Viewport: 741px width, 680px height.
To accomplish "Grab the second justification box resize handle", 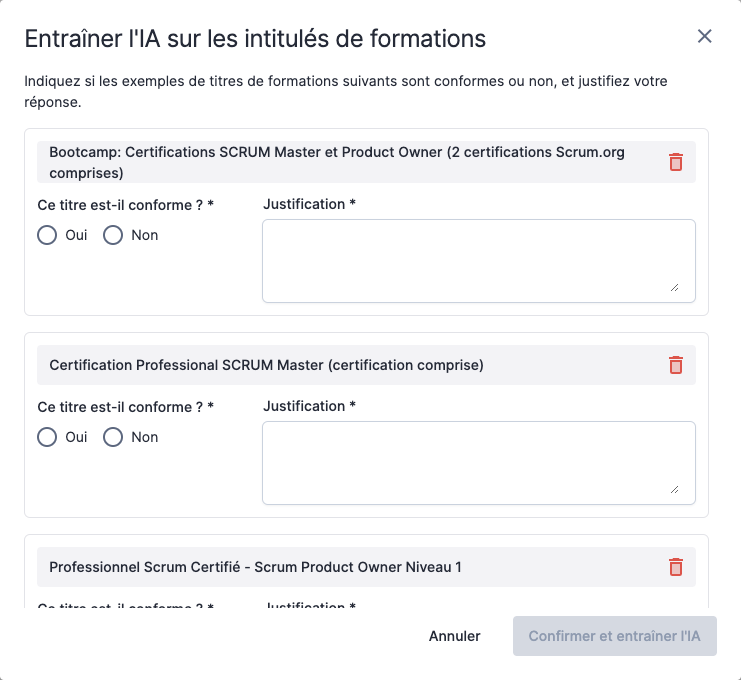I will pyautogui.click(x=674, y=489).
